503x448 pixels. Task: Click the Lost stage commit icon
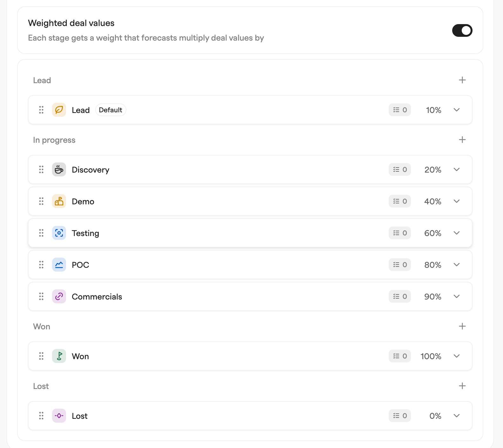tap(59, 416)
